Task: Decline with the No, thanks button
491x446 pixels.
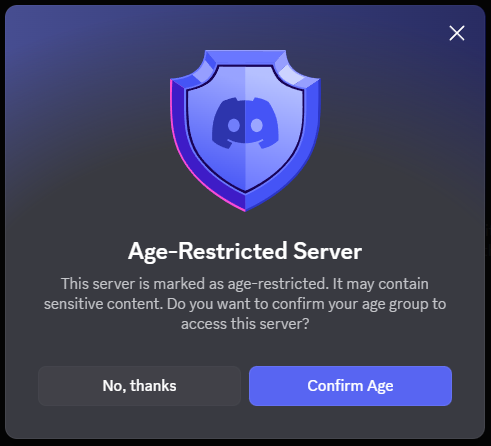Action: pos(139,386)
